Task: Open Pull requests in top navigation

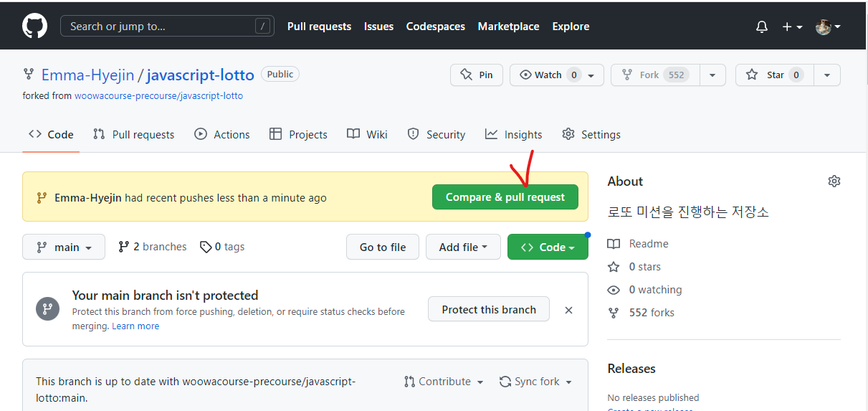Action: click(x=319, y=27)
